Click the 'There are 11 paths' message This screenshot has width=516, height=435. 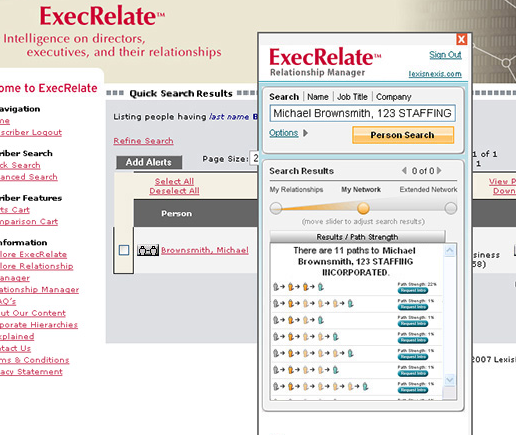[x=355, y=261]
